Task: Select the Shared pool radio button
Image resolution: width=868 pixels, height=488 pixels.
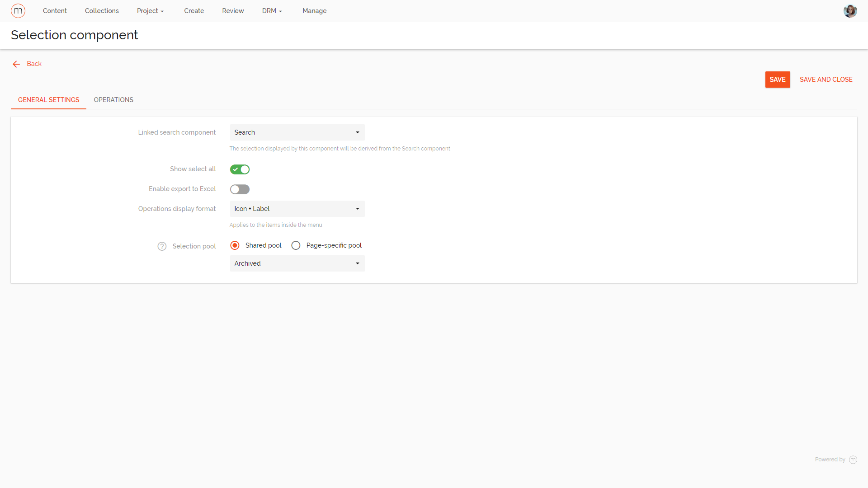Action: click(x=235, y=245)
